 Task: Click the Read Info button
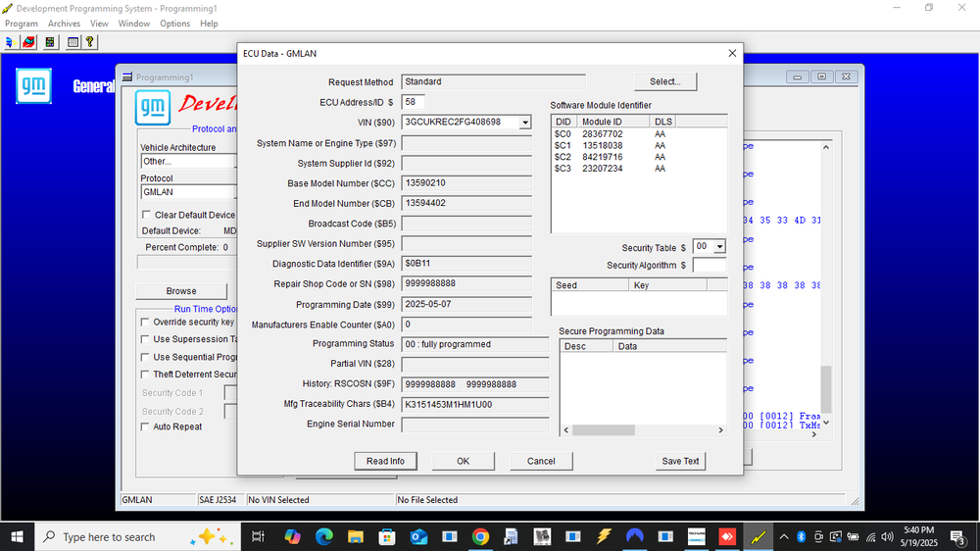click(385, 461)
